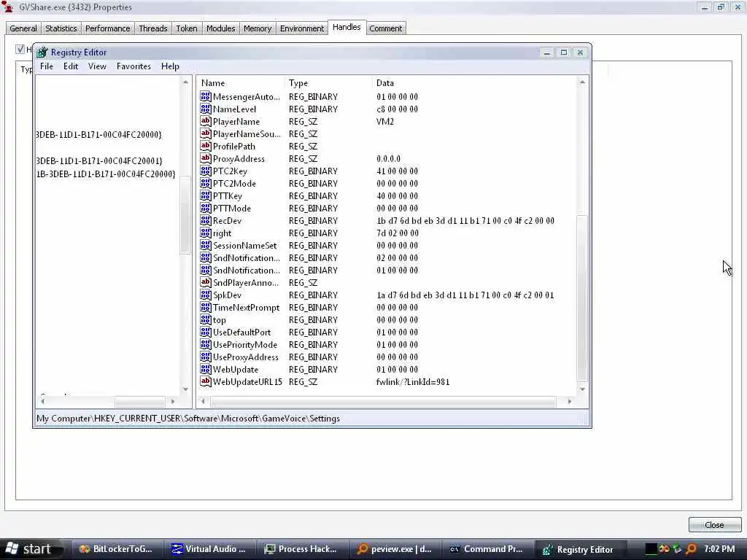Click the MessengerAuto... binary value icon
The height and width of the screenshot is (560, 747).
click(x=205, y=97)
